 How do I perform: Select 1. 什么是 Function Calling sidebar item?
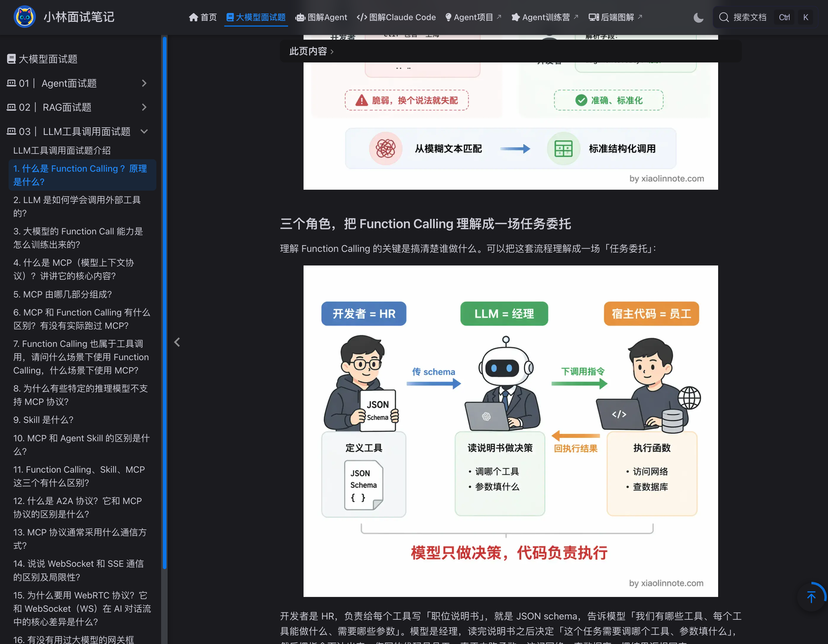pyautogui.click(x=82, y=175)
